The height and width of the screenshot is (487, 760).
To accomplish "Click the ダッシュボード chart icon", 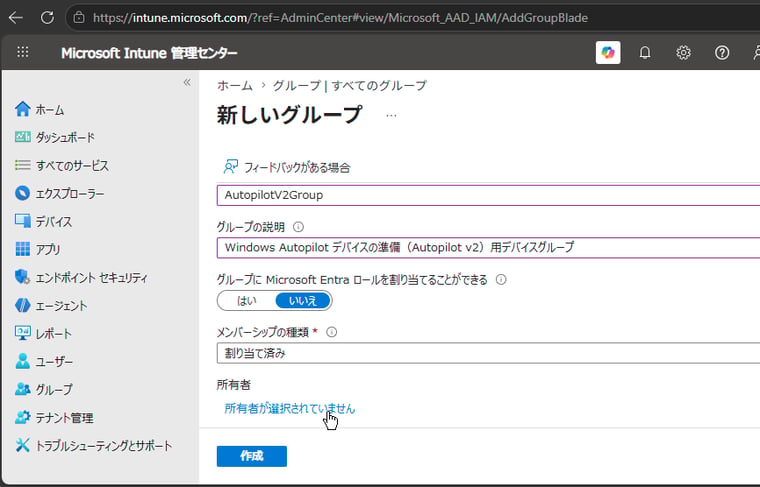I will [x=22, y=137].
